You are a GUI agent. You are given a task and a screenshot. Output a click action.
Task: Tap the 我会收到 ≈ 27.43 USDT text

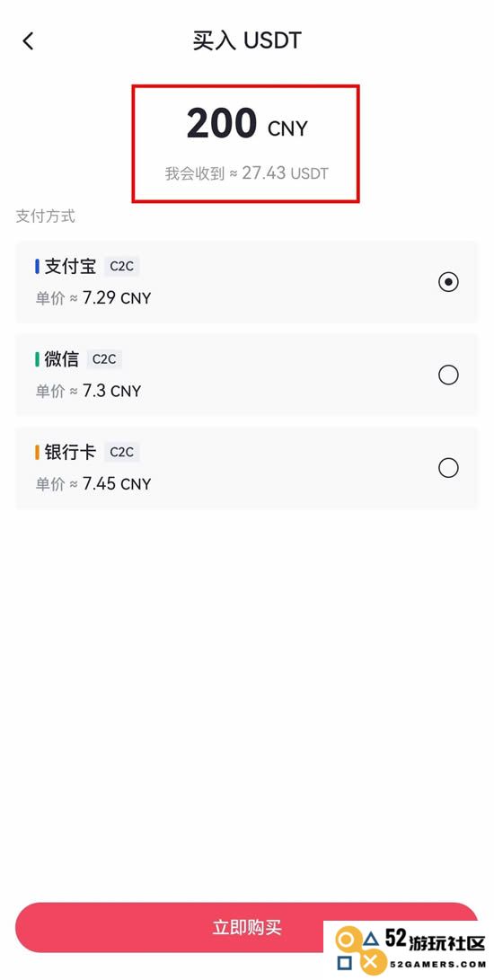click(246, 173)
